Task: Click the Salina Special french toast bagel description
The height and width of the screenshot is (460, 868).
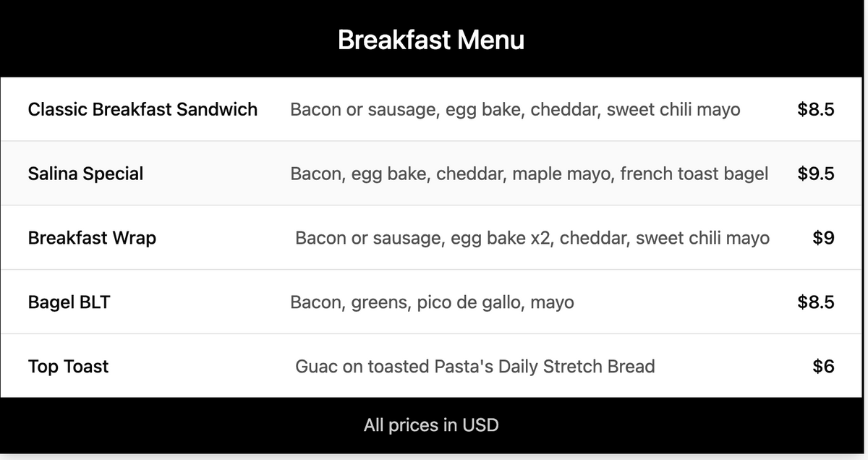Action: [x=529, y=174]
